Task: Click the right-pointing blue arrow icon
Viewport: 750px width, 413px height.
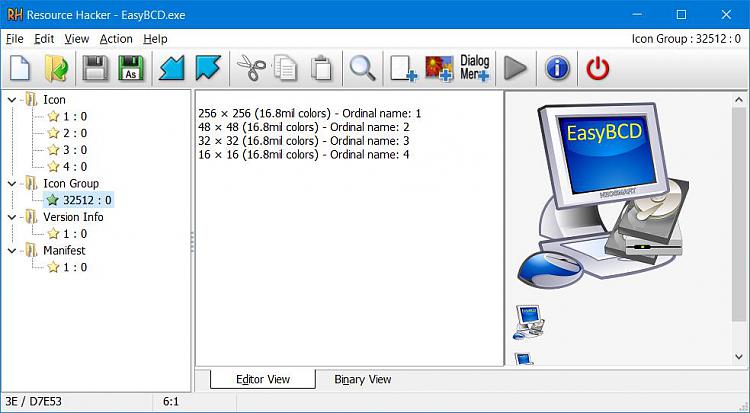Action: [208, 68]
